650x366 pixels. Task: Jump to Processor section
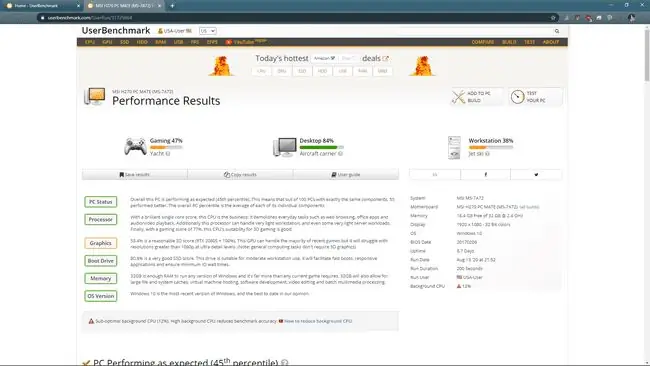click(x=101, y=220)
